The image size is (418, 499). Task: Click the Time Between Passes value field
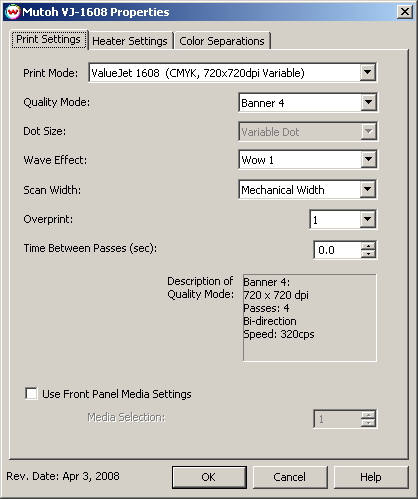337,250
